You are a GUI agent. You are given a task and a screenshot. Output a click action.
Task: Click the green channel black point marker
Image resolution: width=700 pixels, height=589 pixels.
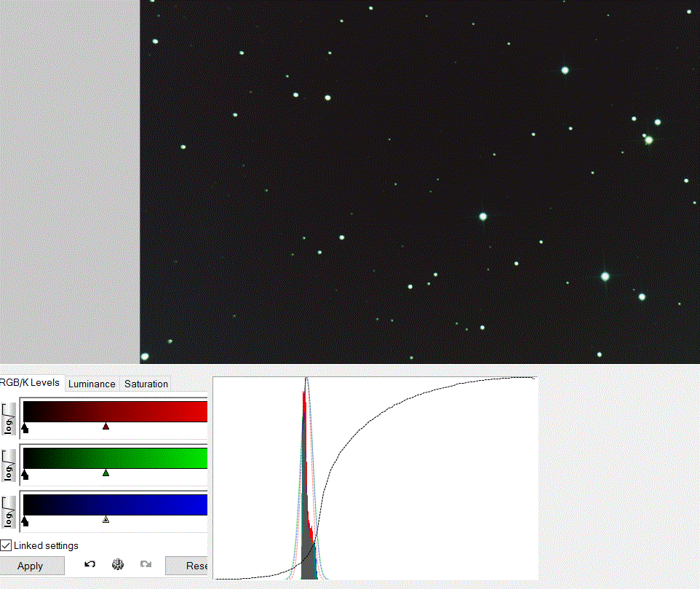(25, 475)
